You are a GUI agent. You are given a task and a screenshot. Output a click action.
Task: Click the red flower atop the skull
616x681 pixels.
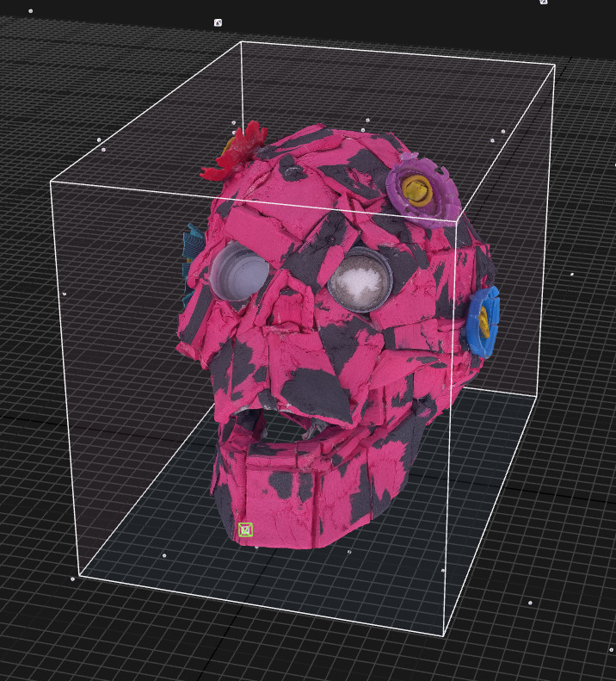coord(235,152)
